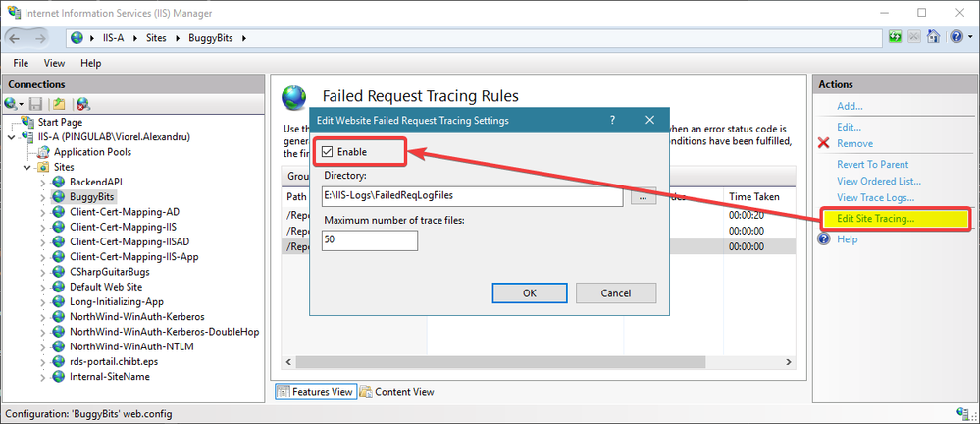Viewport: 980px width, 424px height.
Task: Click Edit... action link
Action: coord(849,128)
